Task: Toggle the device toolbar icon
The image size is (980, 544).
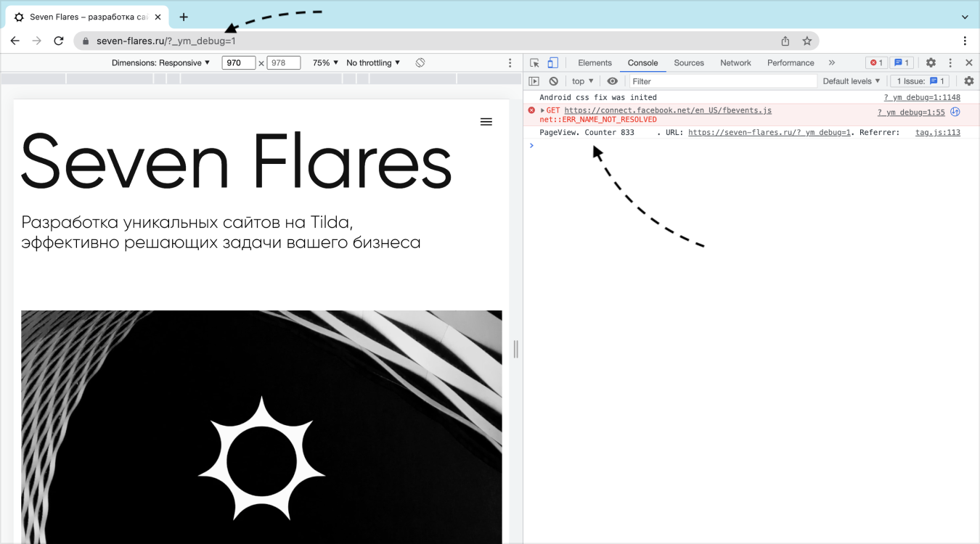Action: (552, 63)
